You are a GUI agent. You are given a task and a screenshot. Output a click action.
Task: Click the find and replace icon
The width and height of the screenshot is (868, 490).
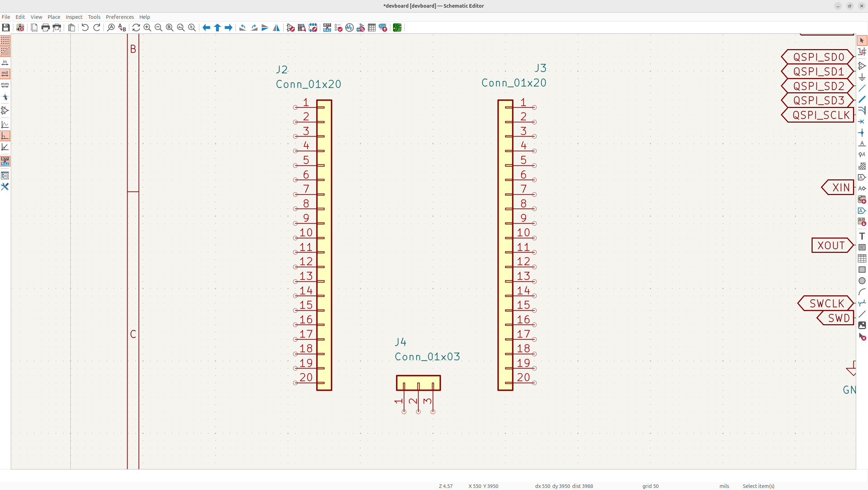122,28
